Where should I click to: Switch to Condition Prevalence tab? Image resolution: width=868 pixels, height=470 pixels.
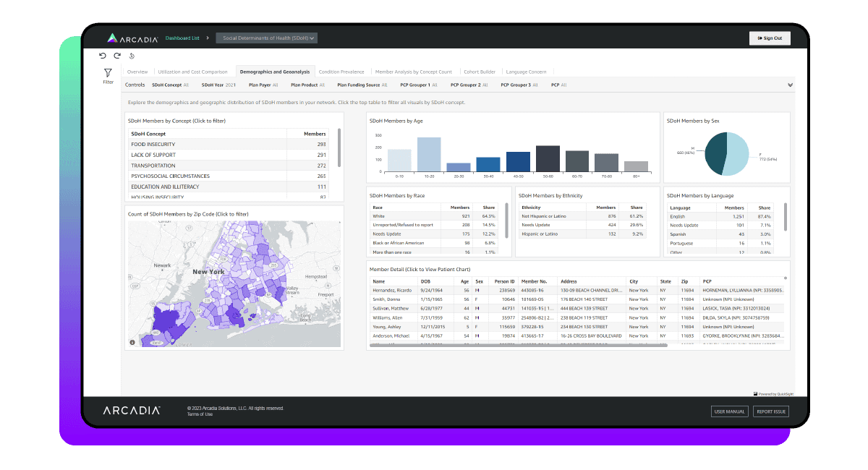(341, 72)
